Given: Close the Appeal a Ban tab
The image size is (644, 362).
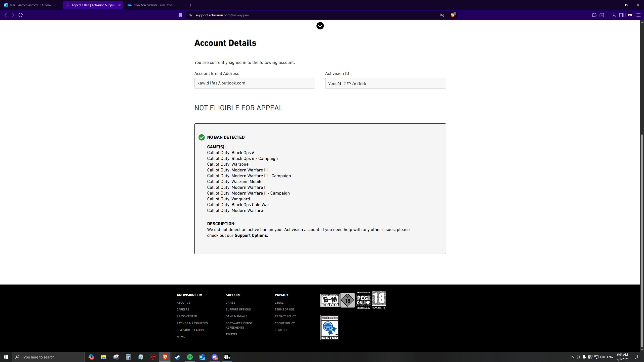Looking at the screenshot, I should [x=119, y=5].
